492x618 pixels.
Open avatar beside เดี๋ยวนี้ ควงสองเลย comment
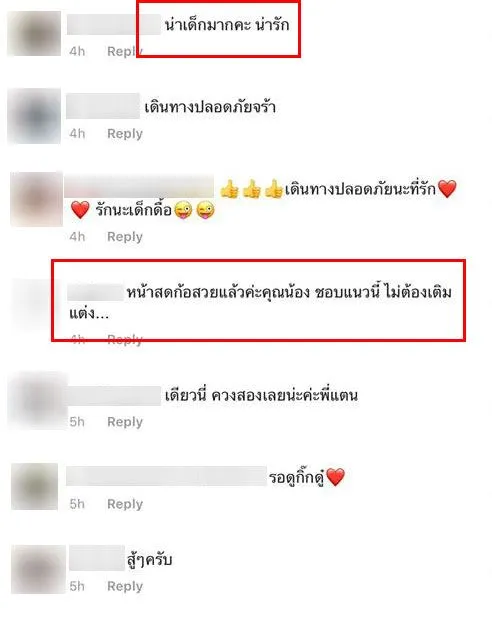pos(37,400)
